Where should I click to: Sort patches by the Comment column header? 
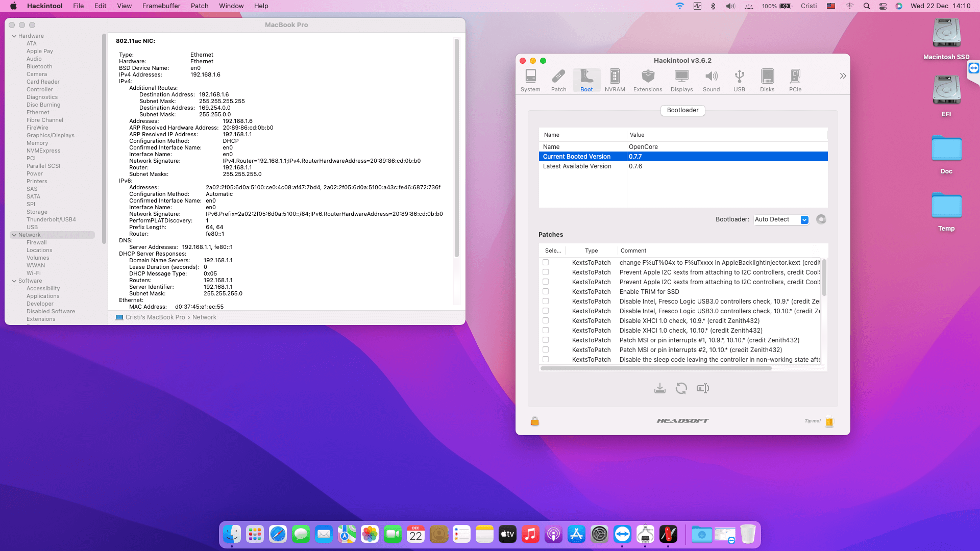click(x=720, y=251)
